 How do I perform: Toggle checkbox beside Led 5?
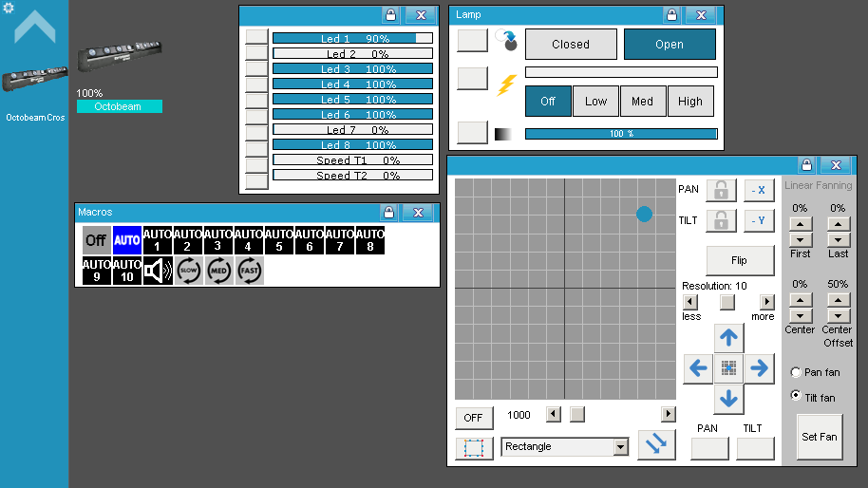[256, 102]
